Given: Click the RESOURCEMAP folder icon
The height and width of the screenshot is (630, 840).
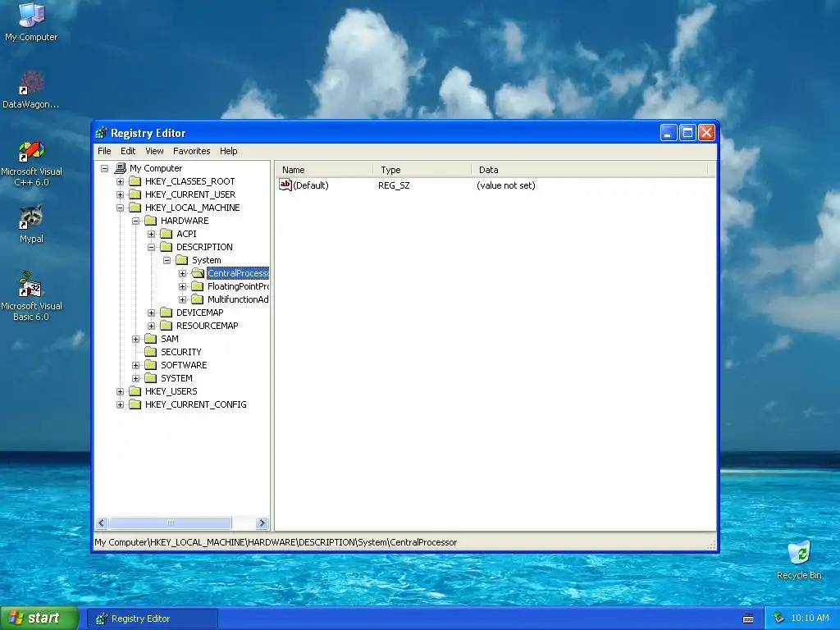Looking at the screenshot, I should tap(167, 326).
